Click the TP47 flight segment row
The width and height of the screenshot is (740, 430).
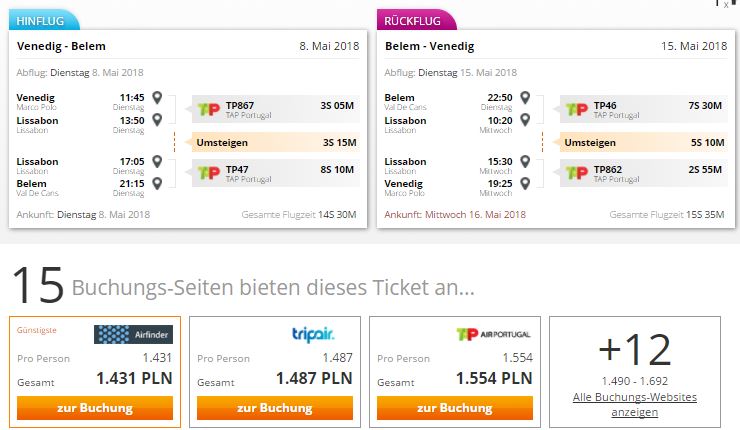(276, 173)
